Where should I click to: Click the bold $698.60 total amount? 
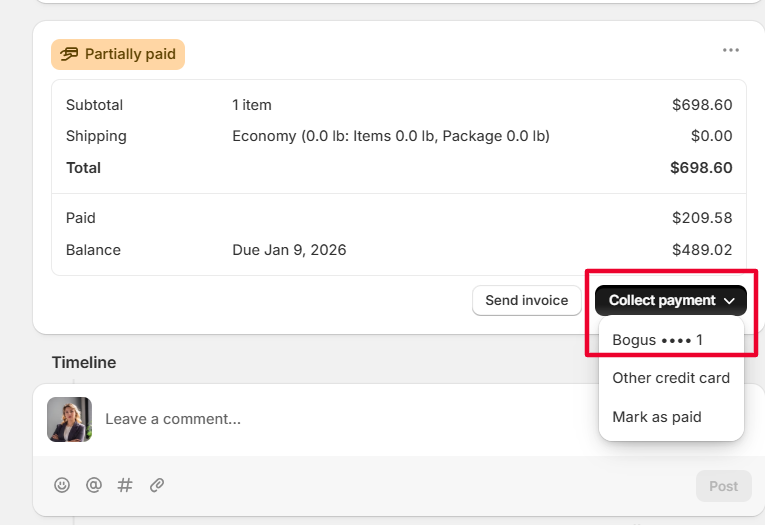[701, 168]
